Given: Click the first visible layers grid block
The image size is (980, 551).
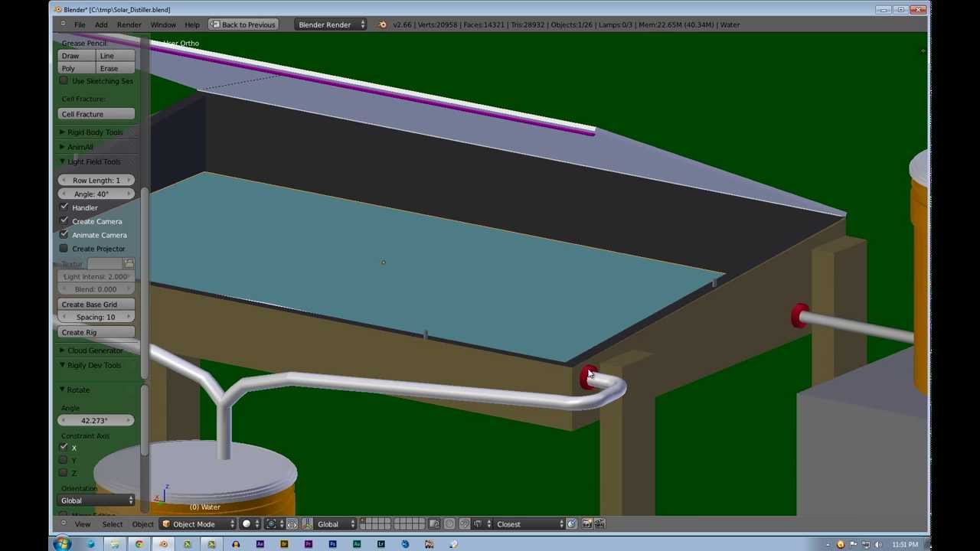Looking at the screenshot, I should click(375, 524).
